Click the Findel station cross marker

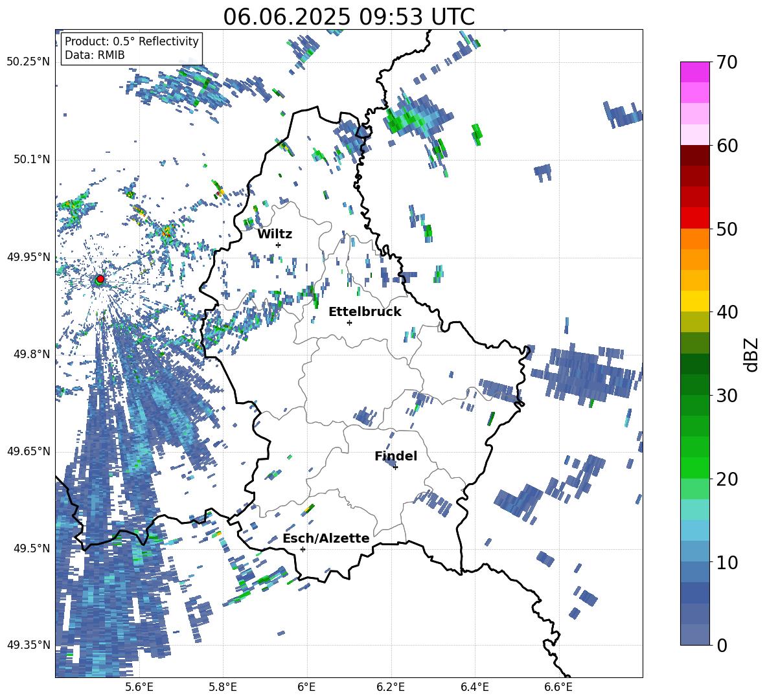tap(395, 468)
